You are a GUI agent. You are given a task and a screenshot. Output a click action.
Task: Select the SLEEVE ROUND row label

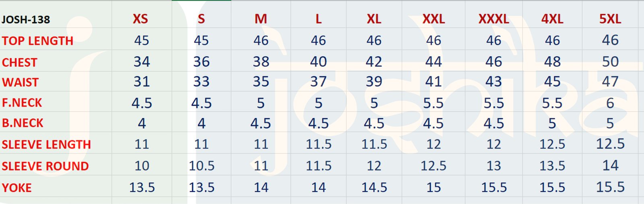coord(45,166)
